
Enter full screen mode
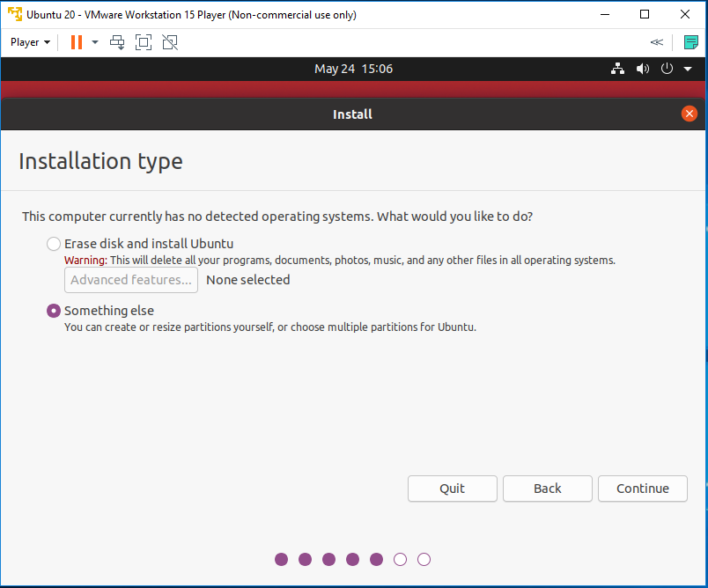click(x=144, y=42)
